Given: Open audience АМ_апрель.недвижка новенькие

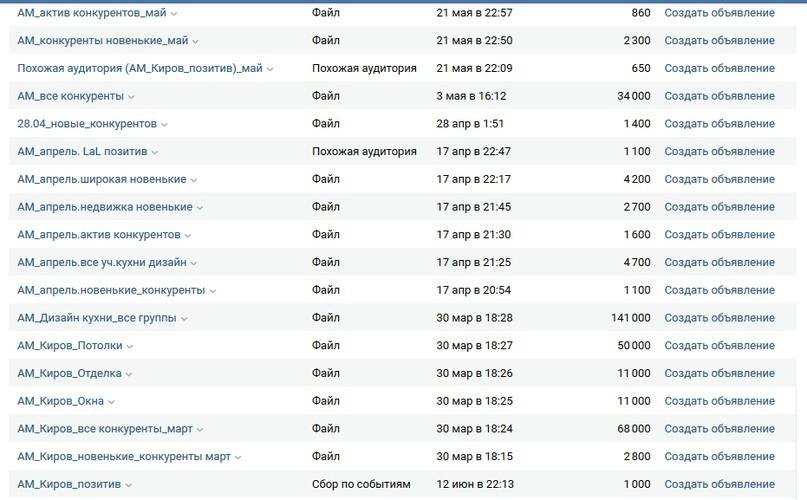Looking at the screenshot, I should click(x=105, y=207).
